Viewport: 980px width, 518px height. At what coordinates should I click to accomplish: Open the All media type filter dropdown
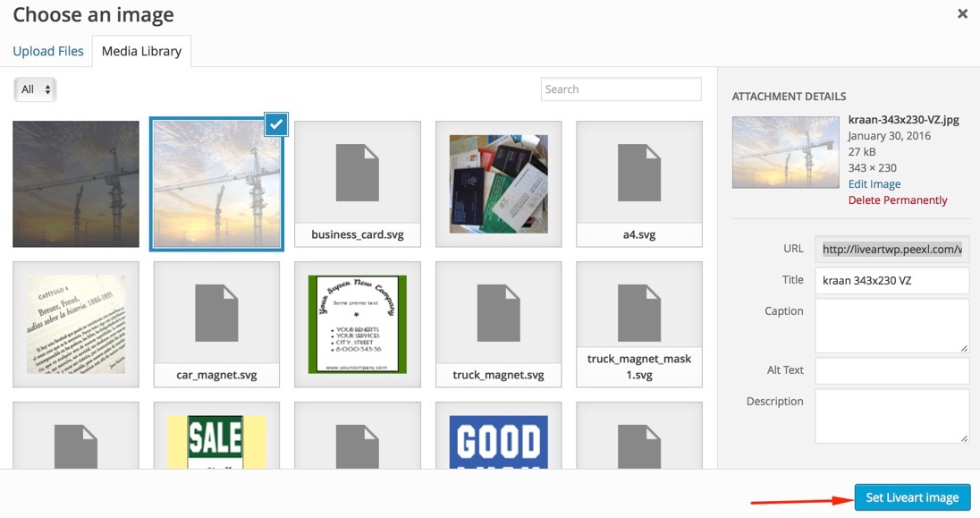(x=36, y=89)
